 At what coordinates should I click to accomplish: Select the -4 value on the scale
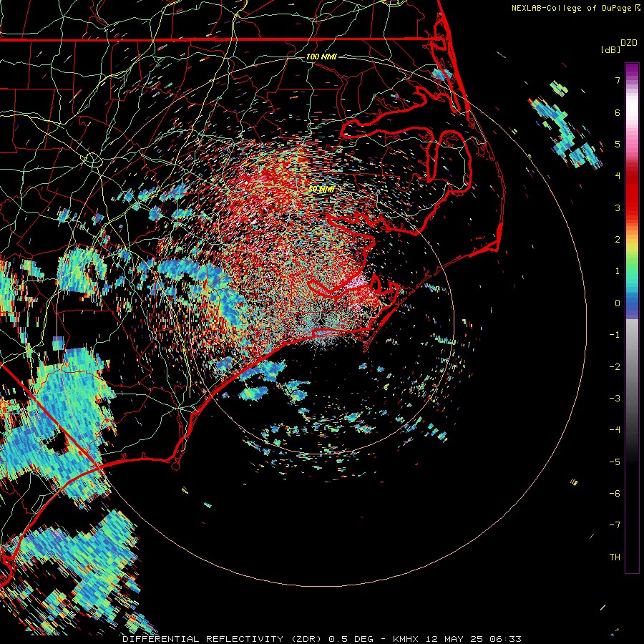(615, 430)
